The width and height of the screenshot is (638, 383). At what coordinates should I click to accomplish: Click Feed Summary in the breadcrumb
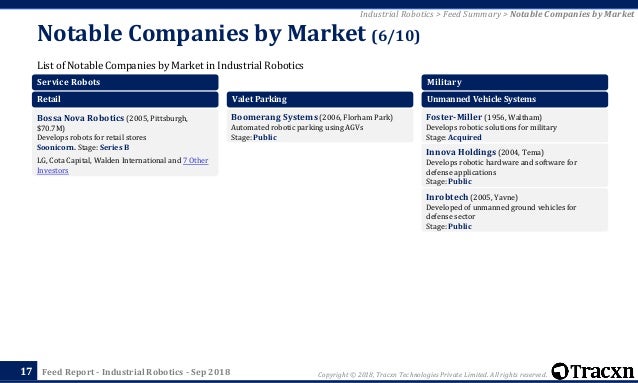point(472,14)
